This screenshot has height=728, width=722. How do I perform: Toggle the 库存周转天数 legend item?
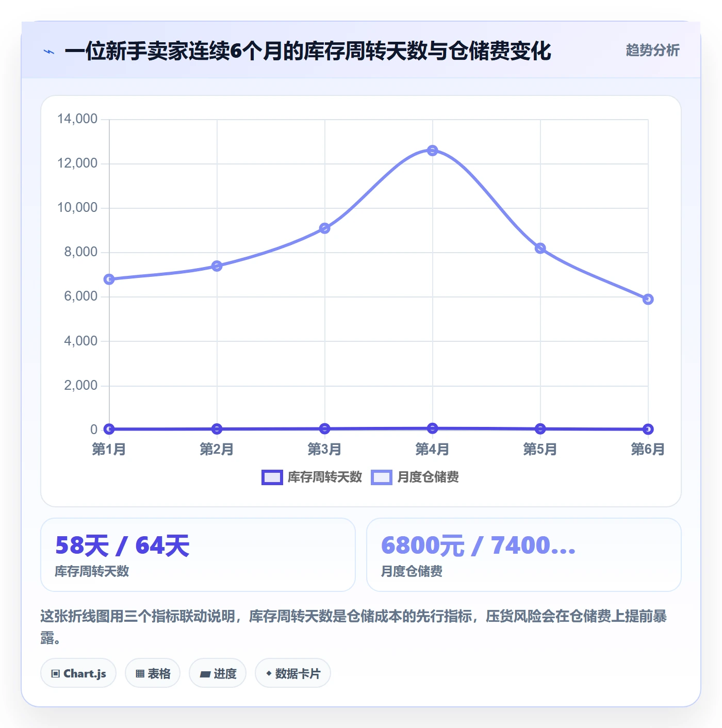312,477
